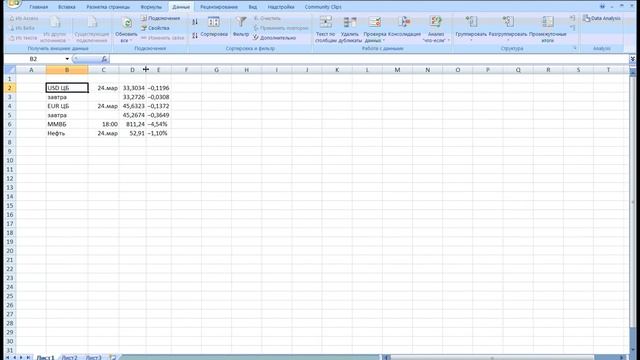Click Проверка данных icon
The image size is (640, 360).
[x=375, y=22]
